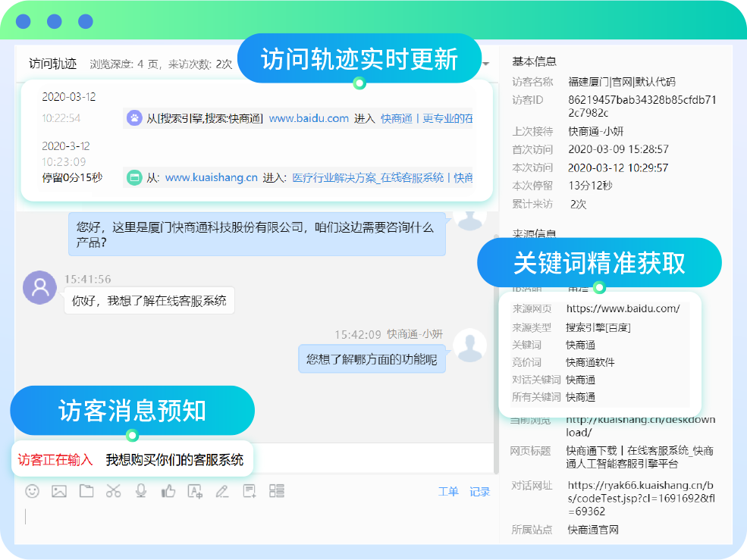Click page title 快商通下载 | 在线客服系统
Screen dimensions: 747x560
coord(639,457)
